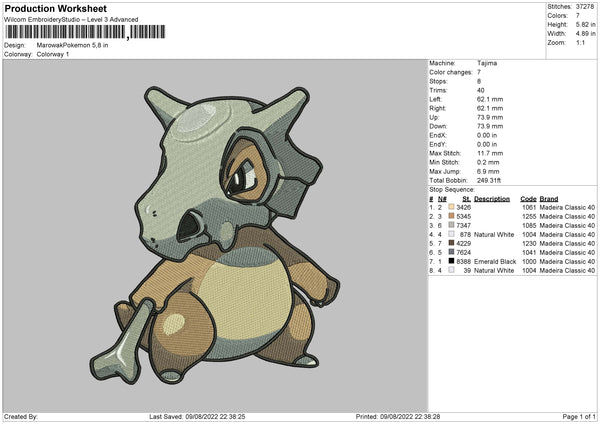The width and height of the screenshot is (600, 424).
Task: Click the Emerald Black description
Action: 495,261
